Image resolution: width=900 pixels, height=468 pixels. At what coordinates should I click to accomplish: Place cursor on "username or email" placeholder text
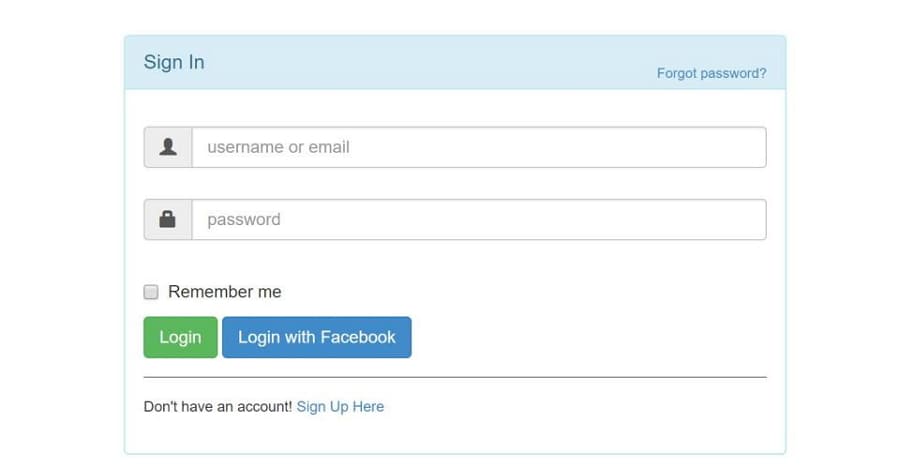tap(278, 147)
